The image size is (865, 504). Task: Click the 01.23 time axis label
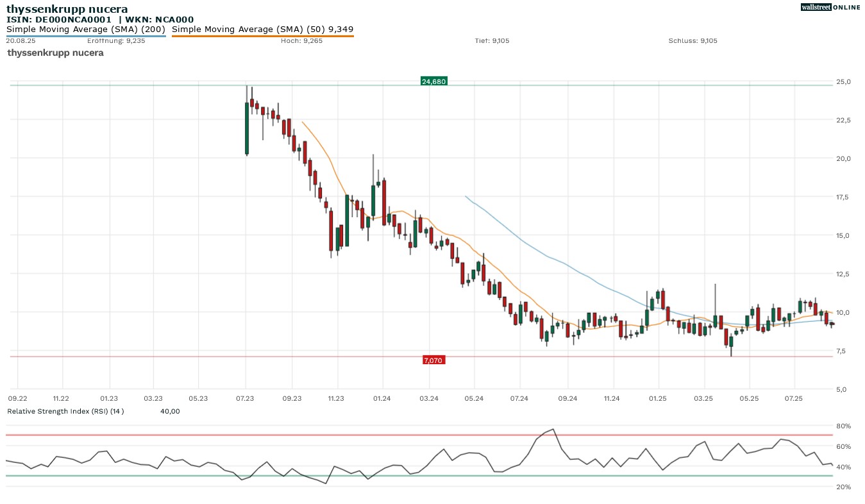[109, 398]
